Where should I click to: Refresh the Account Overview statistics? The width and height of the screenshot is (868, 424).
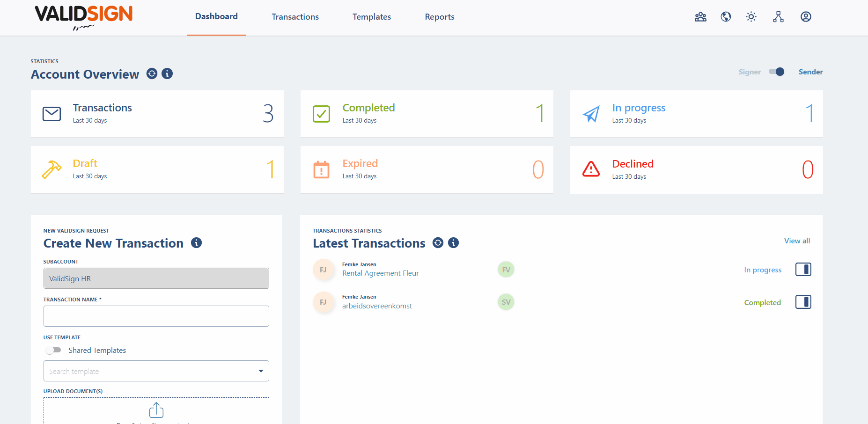click(x=151, y=73)
